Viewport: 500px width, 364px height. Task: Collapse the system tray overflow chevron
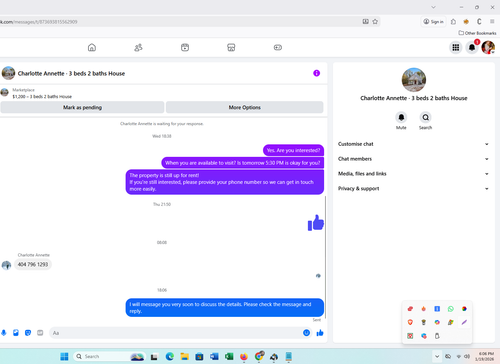tap(437, 356)
